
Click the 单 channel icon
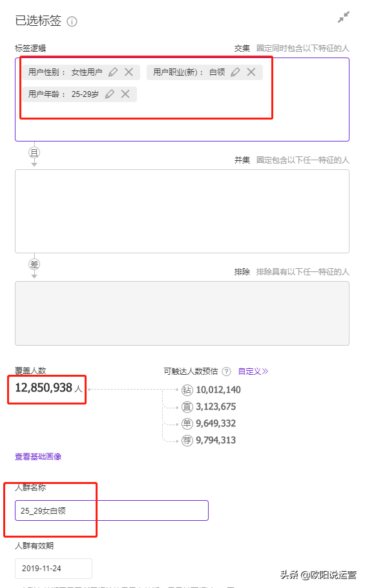[187, 424]
